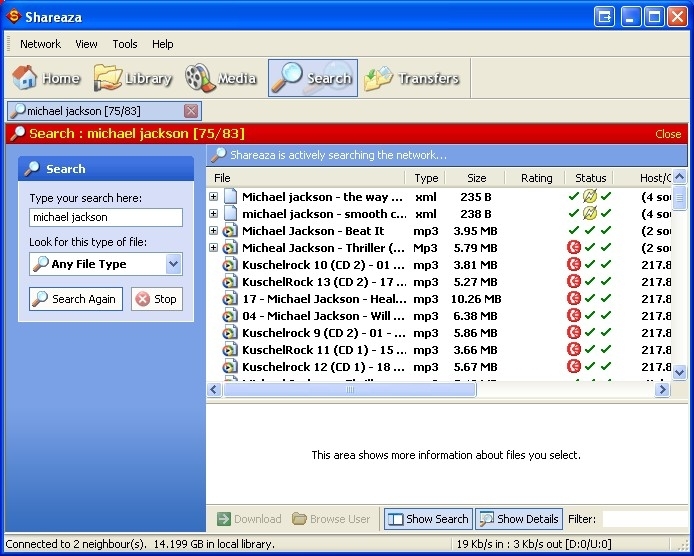
Task: Click the Shareaza tray-mode title bar button
Action: 604,17
